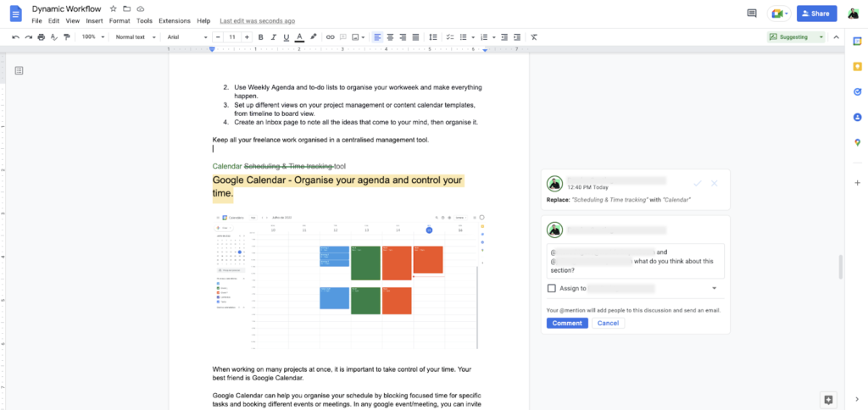Open the Help menu
The width and height of the screenshot is (868, 410).
coord(203,21)
